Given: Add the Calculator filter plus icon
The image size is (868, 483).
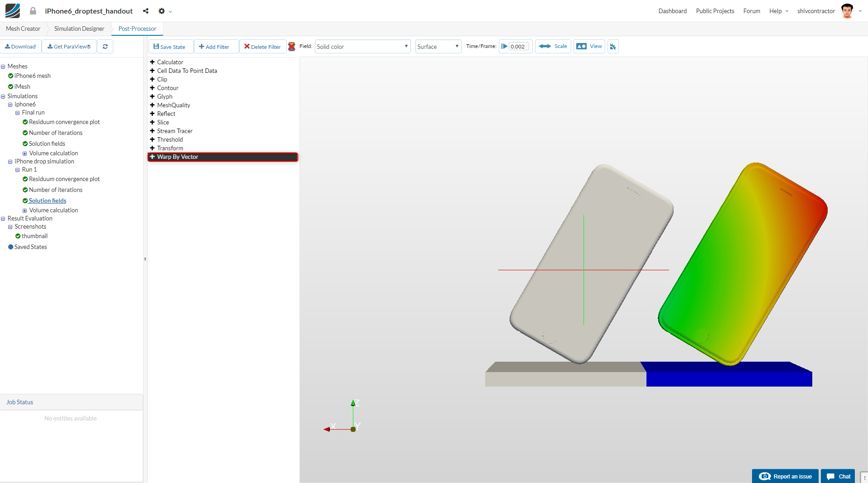Looking at the screenshot, I should point(152,62).
